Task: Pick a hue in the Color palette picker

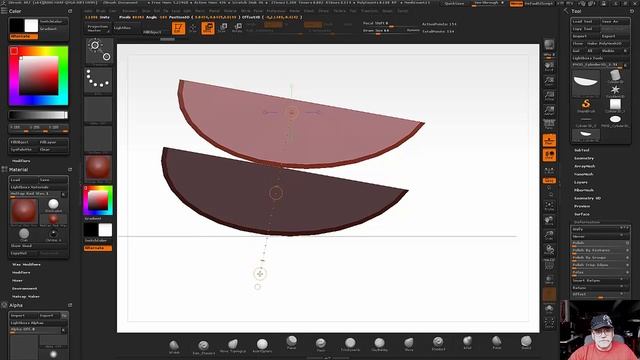Action: tap(38, 76)
